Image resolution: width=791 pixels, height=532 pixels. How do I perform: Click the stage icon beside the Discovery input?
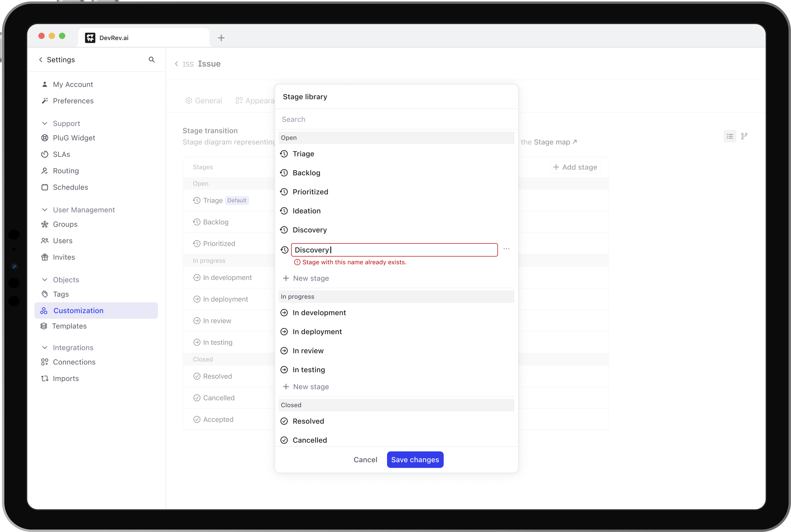(x=284, y=250)
